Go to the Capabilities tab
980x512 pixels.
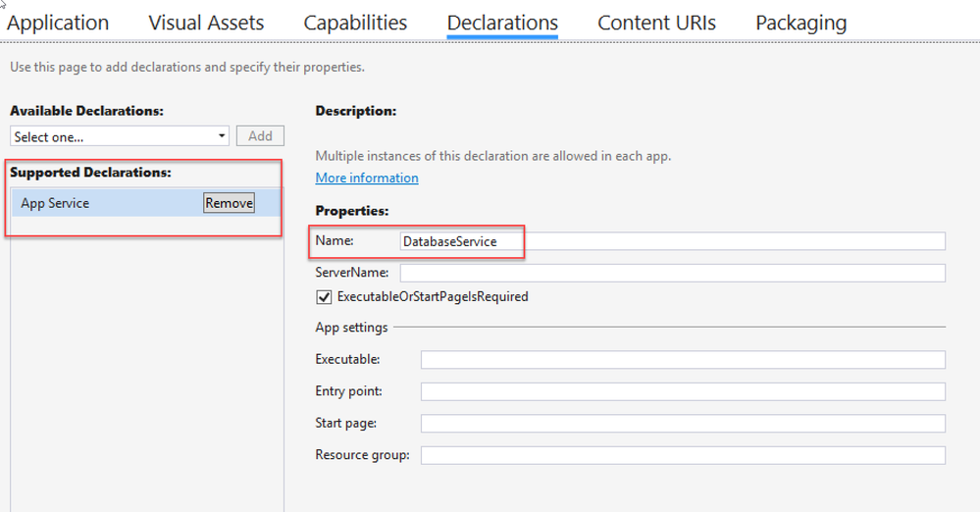click(355, 23)
